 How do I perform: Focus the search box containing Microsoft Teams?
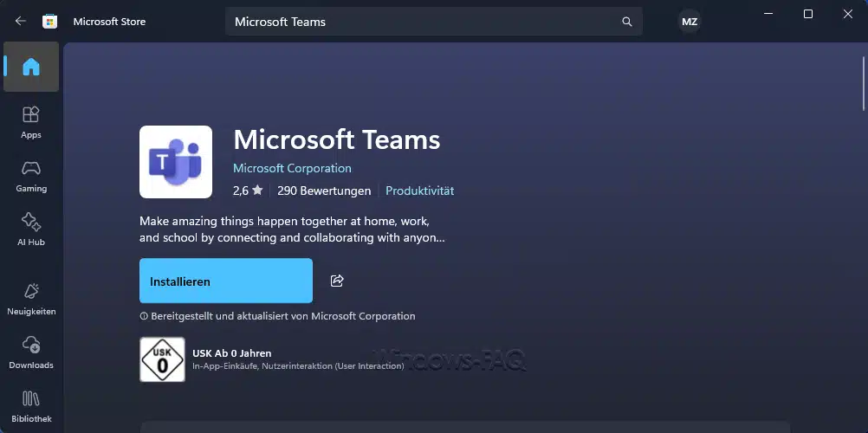coord(424,22)
